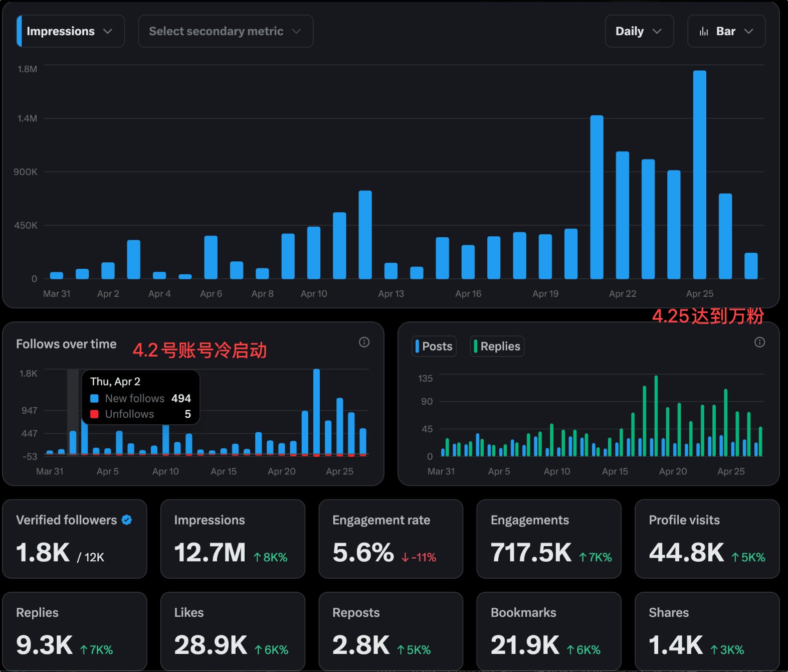The height and width of the screenshot is (672, 788).
Task: Open the Replies 9.3K summary card
Action: pyautogui.click(x=75, y=631)
